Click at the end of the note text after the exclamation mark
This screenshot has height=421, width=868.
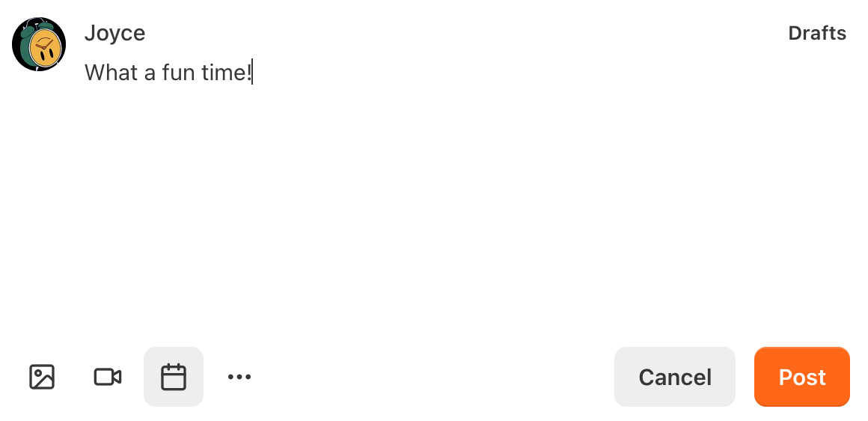tap(252, 73)
